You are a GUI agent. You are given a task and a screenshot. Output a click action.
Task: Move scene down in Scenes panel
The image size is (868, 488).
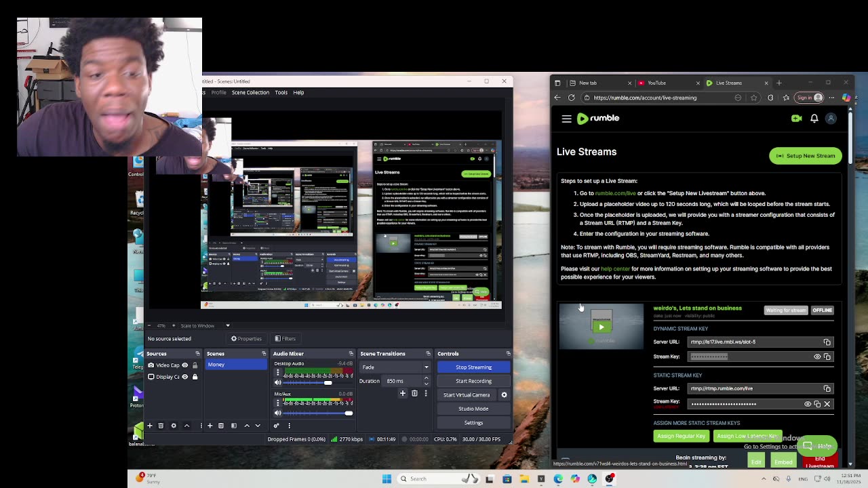tap(258, 426)
